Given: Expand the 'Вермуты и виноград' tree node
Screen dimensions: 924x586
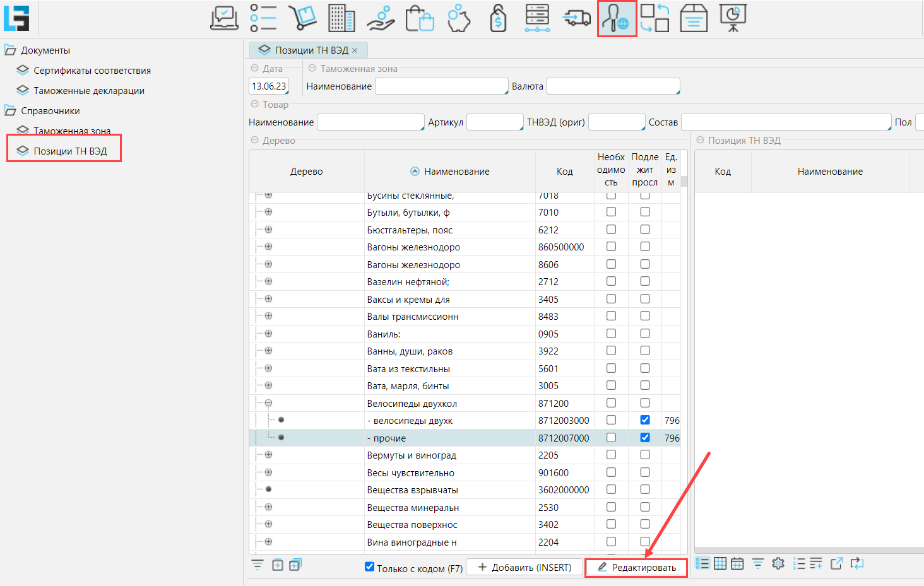Looking at the screenshot, I should tap(268, 455).
